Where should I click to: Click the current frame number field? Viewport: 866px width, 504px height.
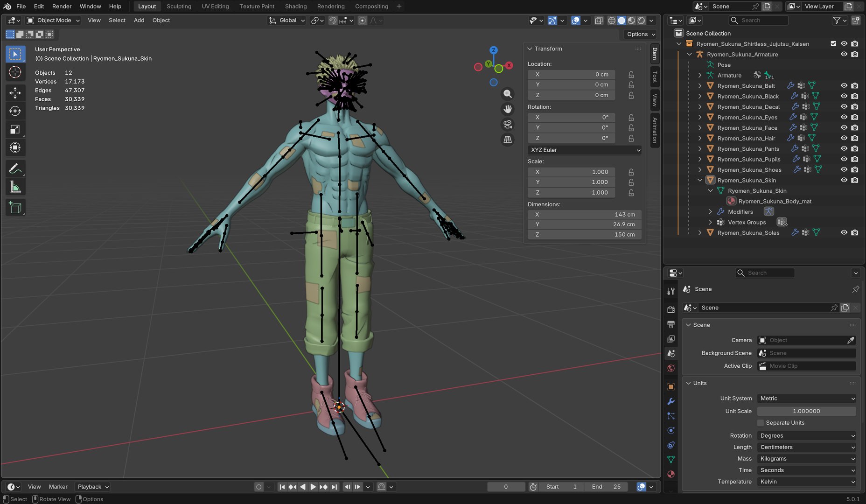506,487
